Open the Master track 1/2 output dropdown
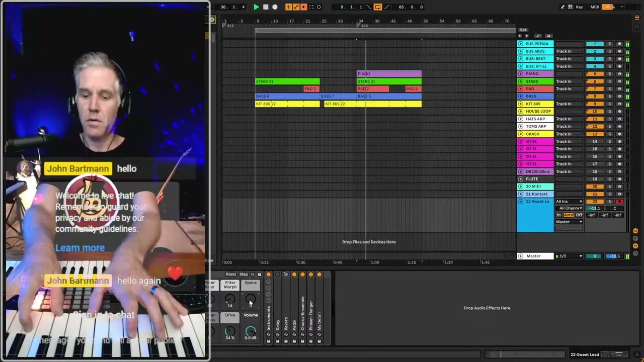This screenshot has width=644, height=362. point(569,256)
